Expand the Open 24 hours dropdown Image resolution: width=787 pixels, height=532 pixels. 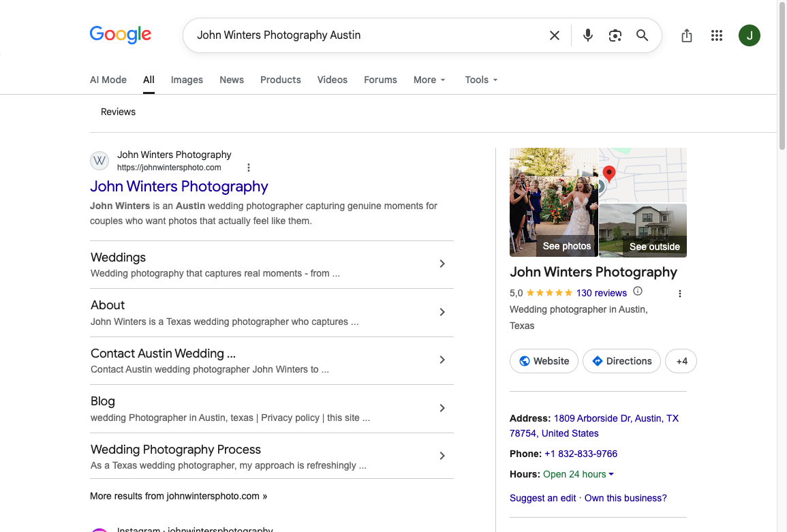tap(611, 474)
